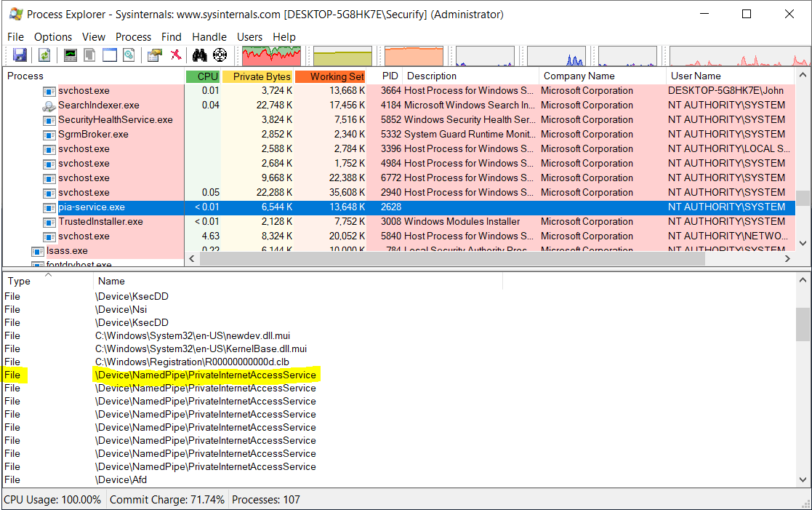Click the icon beside lsass.exe
This screenshot has height=510, width=812.
pyautogui.click(x=37, y=252)
